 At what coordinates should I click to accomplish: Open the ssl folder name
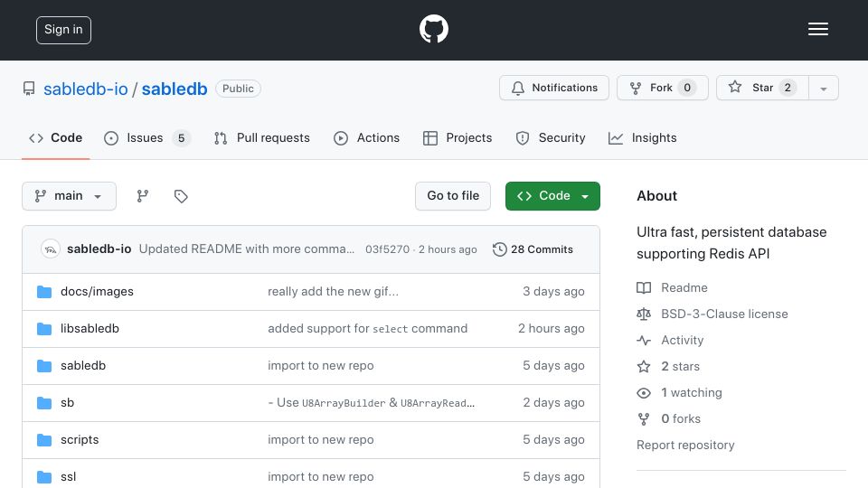pos(68,477)
